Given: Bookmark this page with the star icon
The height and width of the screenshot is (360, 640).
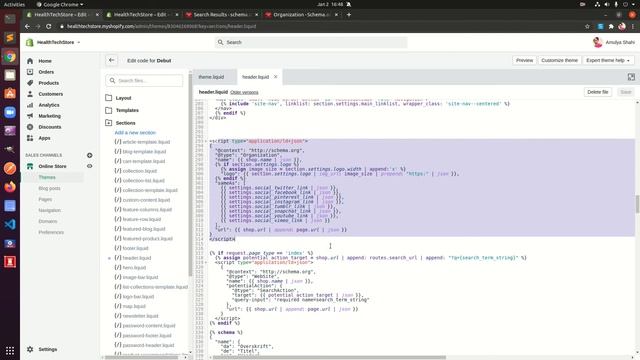Looking at the screenshot, I should click(587, 26).
